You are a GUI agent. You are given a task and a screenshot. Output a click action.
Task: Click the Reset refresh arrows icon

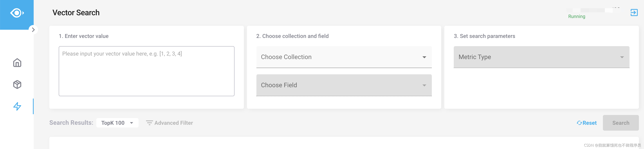(579, 123)
